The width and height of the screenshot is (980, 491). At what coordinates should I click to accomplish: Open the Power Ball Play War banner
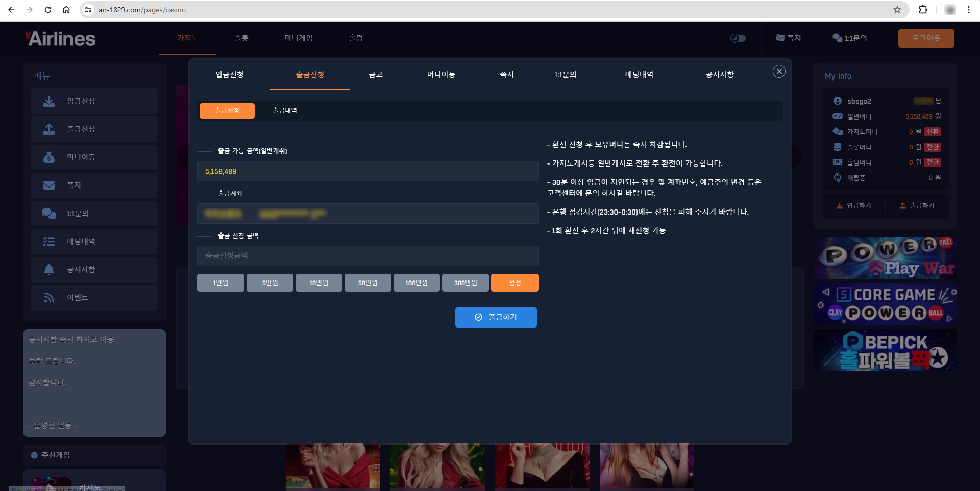[886, 258]
